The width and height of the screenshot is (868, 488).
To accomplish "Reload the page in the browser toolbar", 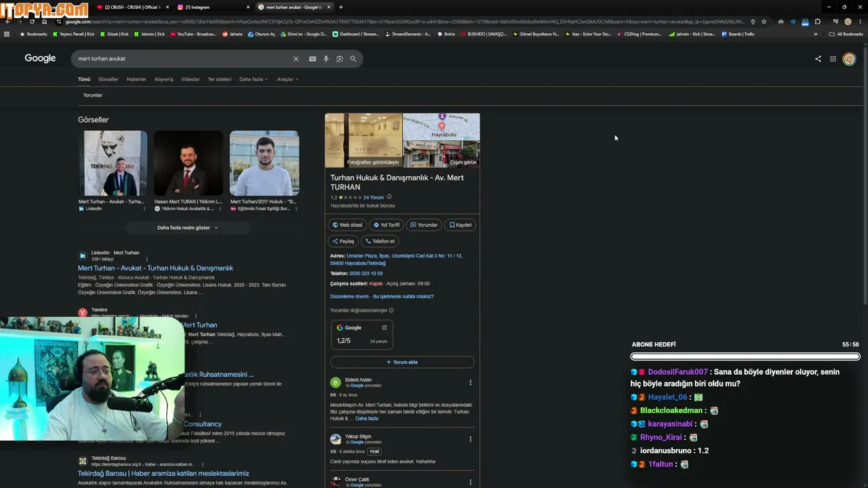I will tap(32, 22).
